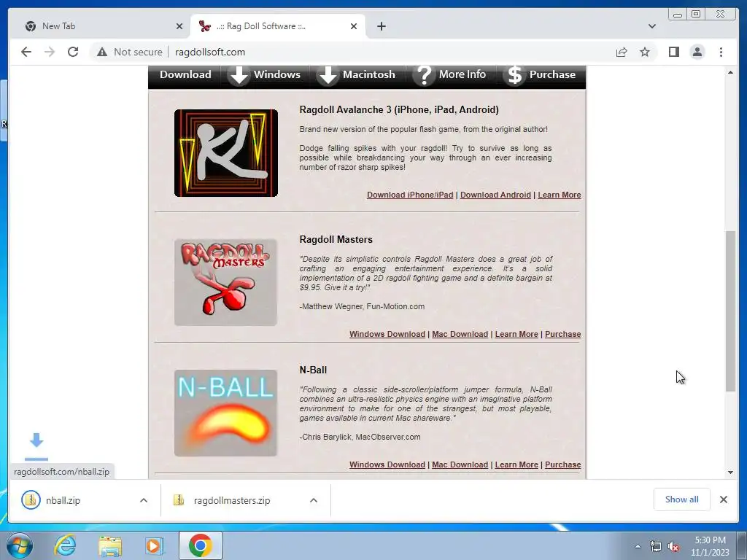Click Purchase link for Ragdoll Masters
The image size is (747, 560).
(562, 334)
